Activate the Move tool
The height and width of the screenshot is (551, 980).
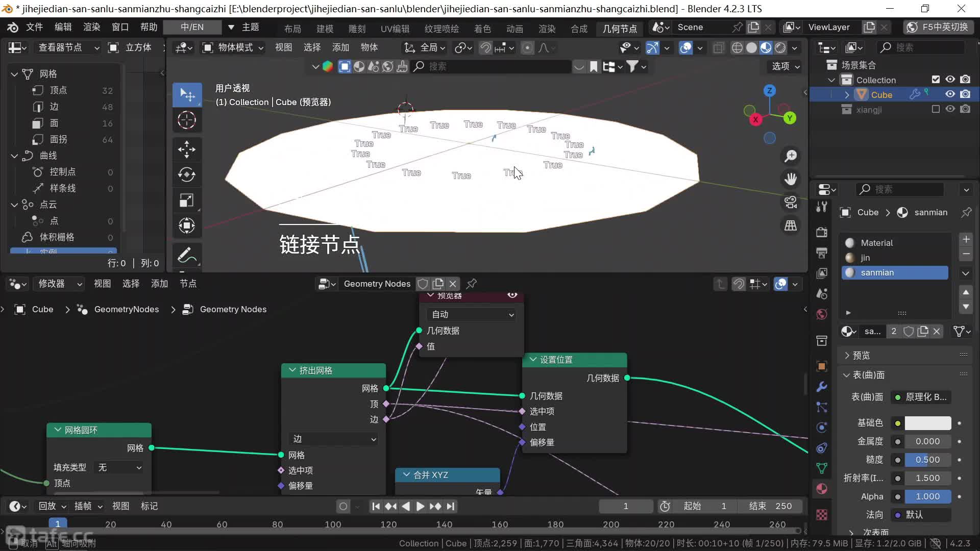[x=187, y=149]
